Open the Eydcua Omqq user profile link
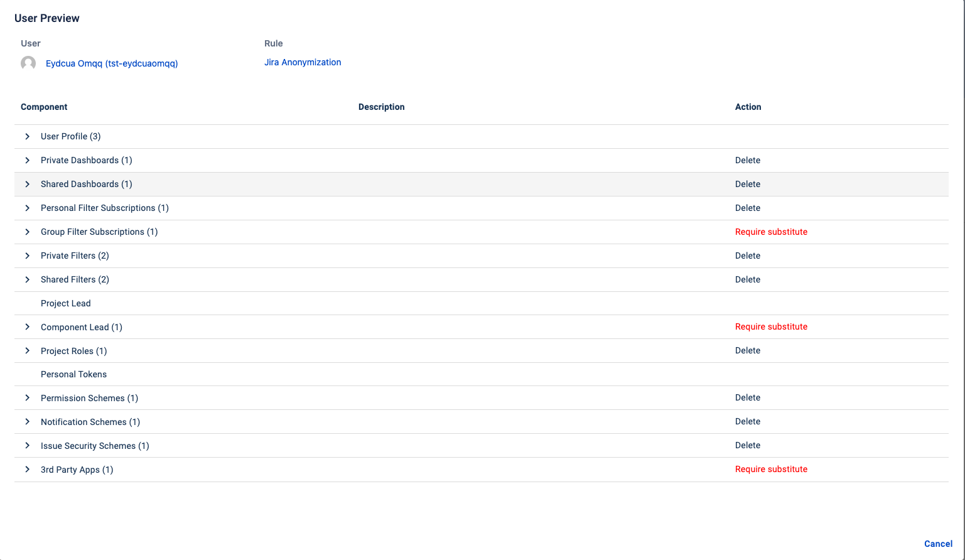Viewport: 965px width, 560px height. 112,63
